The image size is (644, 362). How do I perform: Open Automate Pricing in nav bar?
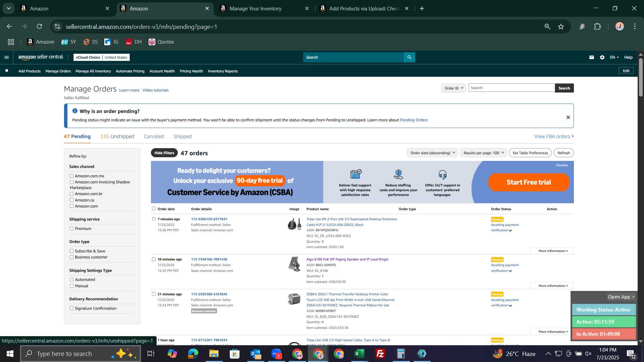pos(130,71)
